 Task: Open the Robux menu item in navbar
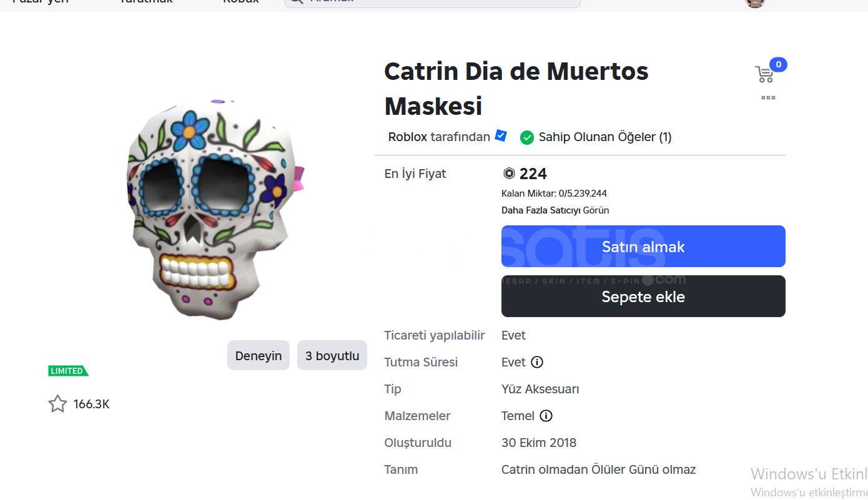pyautogui.click(x=241, y=2)
